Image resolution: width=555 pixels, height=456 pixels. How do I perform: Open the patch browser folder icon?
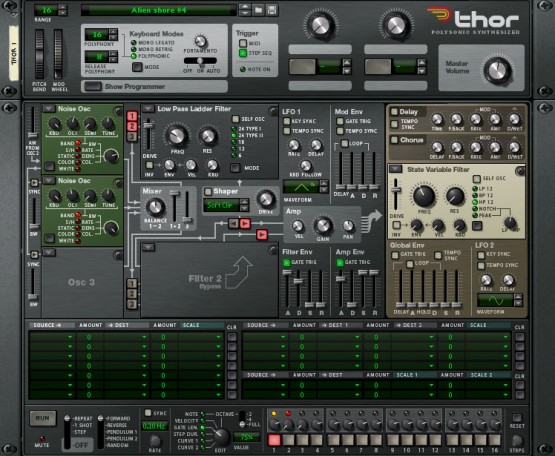click(x=259, y=10)
